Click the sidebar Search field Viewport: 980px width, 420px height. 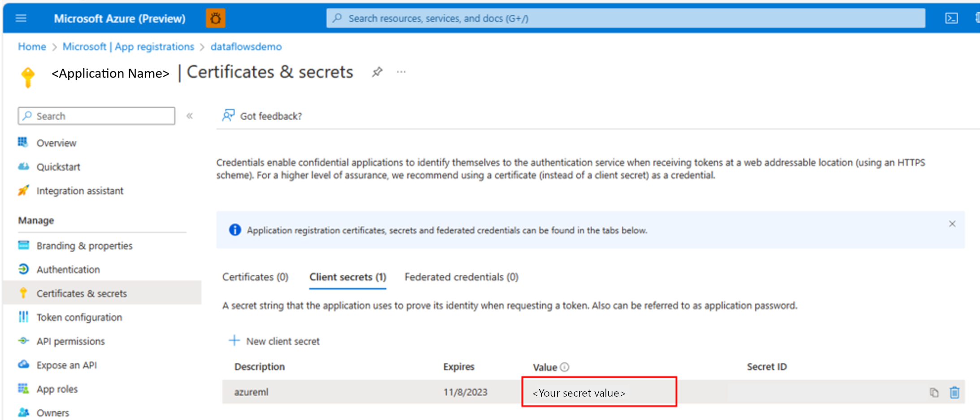click(96, 116)
